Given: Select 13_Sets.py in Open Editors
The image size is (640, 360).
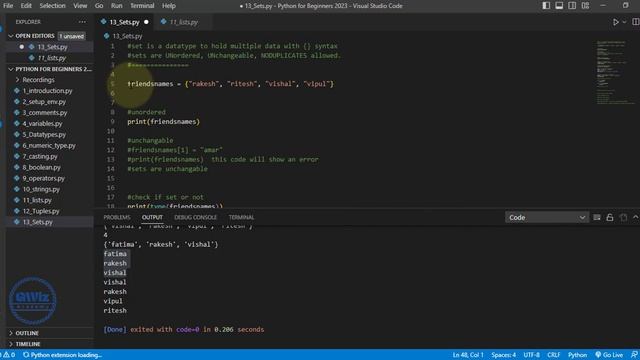Looking at the screenshot, I should [50, 47].
